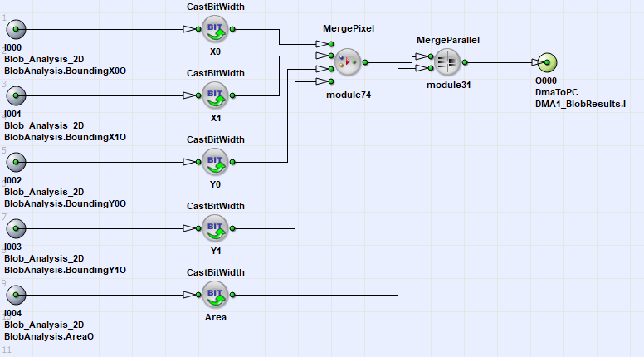Click the I001 BoundingX1O input node
This screenshot has height=357, width=644.
[16, 96]
